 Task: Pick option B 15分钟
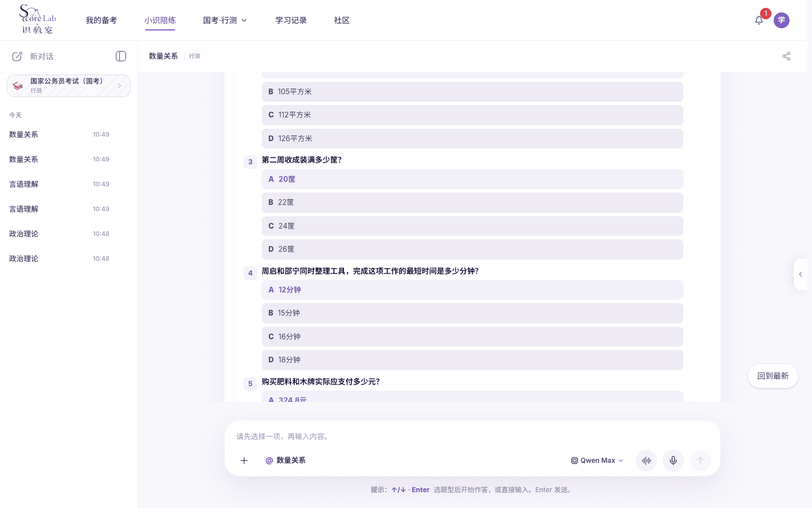click(x=473, y=313)
